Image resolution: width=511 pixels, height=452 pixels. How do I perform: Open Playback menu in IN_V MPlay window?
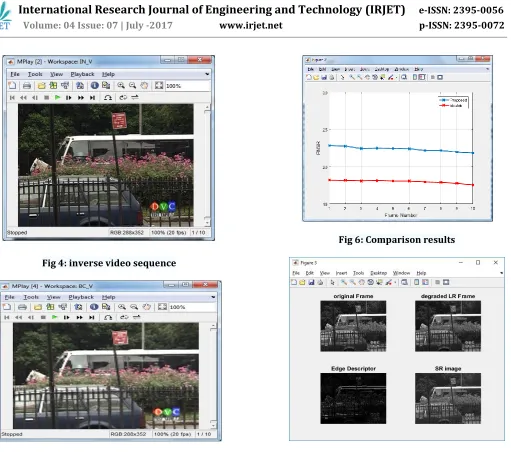coord(82,74)
